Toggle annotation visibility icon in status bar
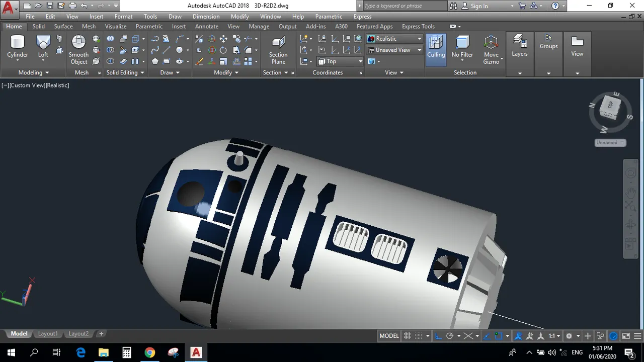Image resolution: width=644 pixels, height=362 pixels. click(518, 336)
